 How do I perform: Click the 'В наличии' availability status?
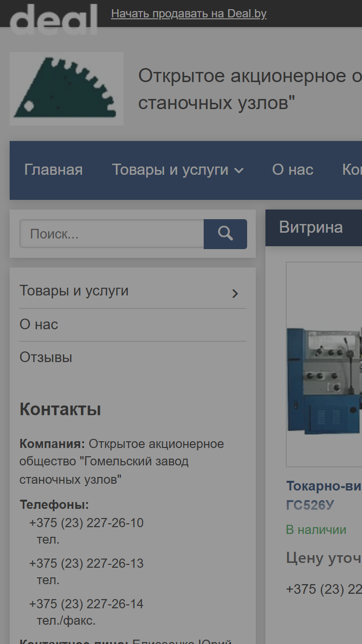tap(316, 530)
